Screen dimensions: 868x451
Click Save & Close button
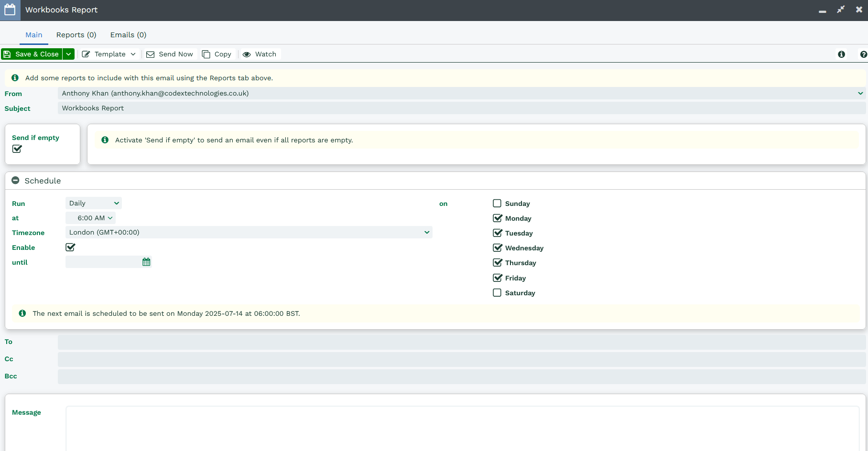pyautogui.click(x=32, y=54)
